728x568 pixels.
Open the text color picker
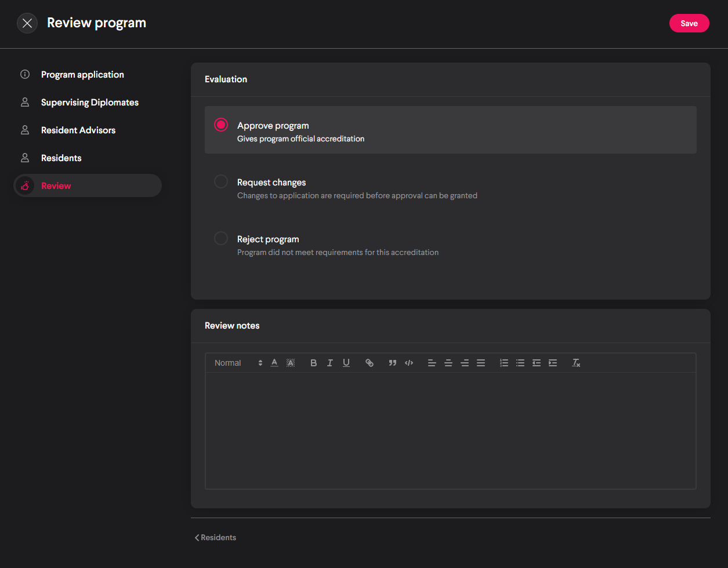274,363
